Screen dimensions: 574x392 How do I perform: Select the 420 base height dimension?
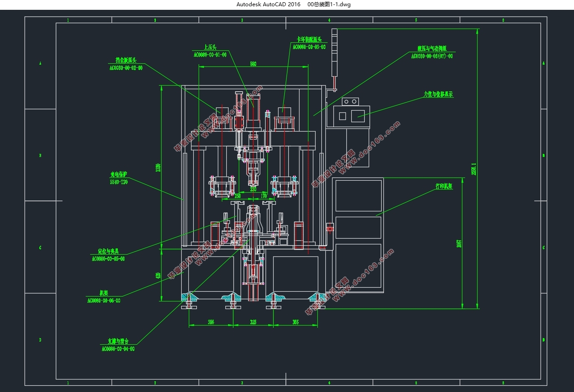[x=158, y=276]
